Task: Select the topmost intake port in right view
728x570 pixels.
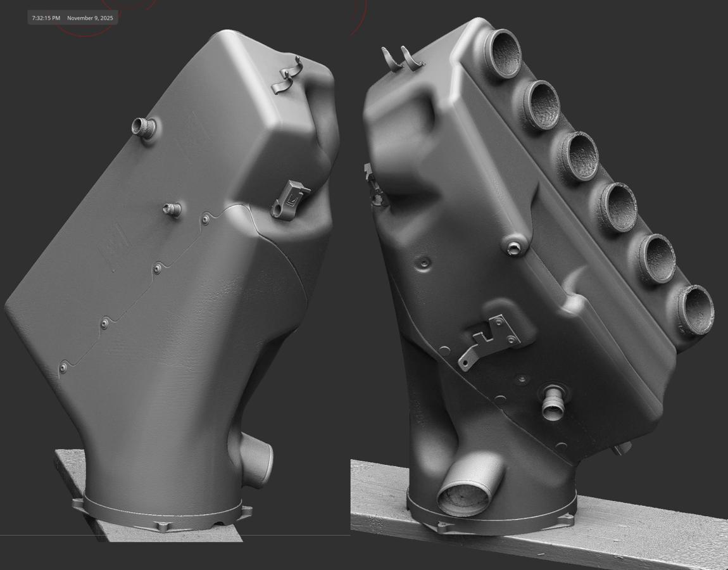Action: [503, 53]
